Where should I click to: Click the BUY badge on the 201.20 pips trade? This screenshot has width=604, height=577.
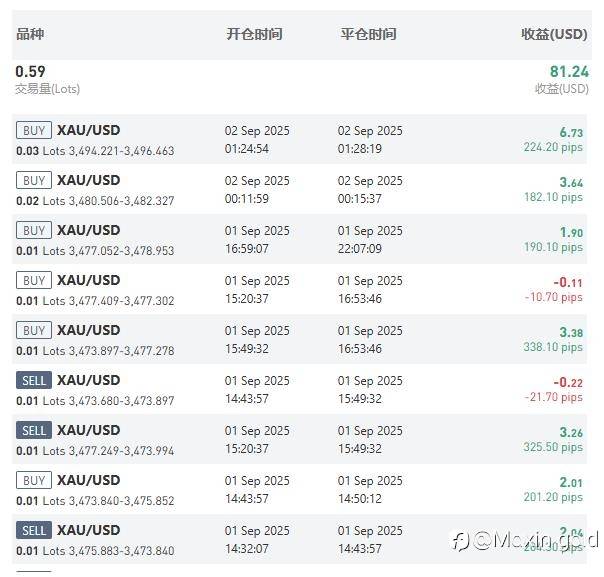coord(34,480)
